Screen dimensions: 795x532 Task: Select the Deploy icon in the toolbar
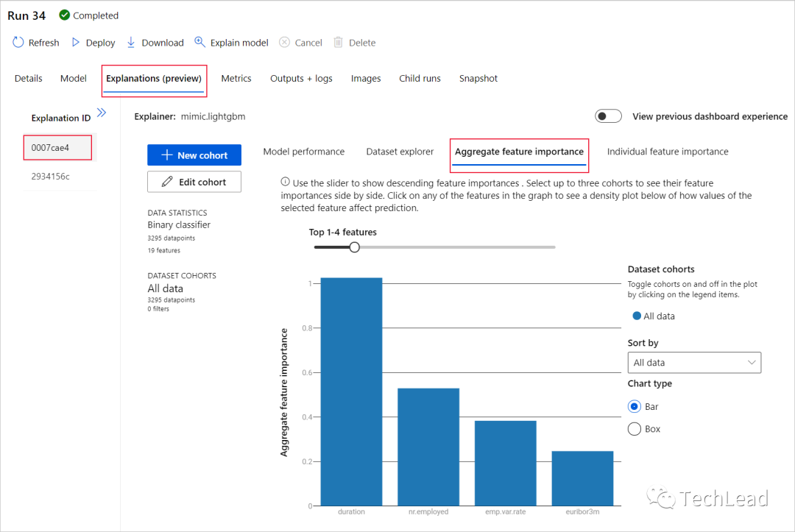click(76, 42)
